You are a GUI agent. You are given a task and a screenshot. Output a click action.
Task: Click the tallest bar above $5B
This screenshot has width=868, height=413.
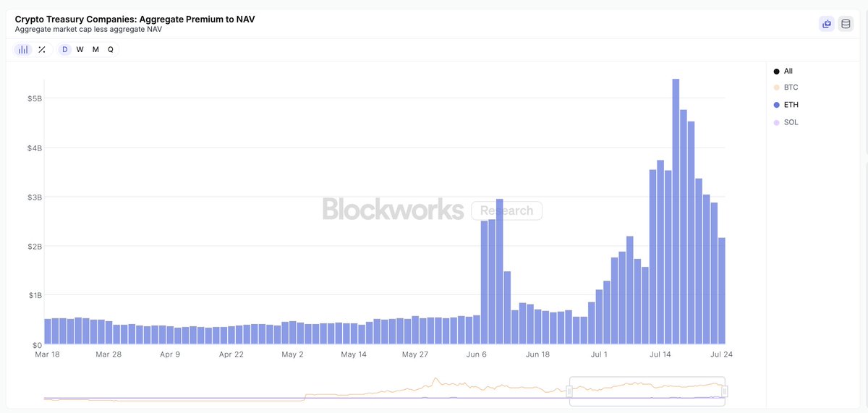click(x=676, y=211)
